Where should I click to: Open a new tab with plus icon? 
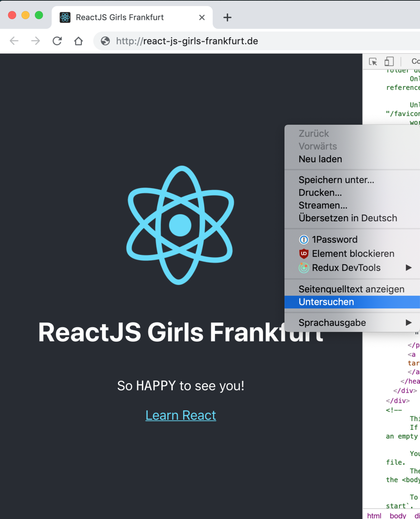tap(227, 17)
